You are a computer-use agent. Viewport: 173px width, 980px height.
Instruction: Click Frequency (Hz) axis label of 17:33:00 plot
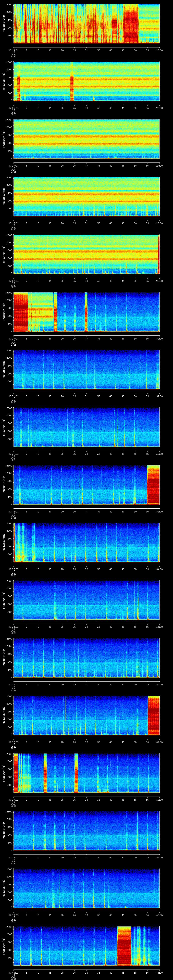[4, 543]
